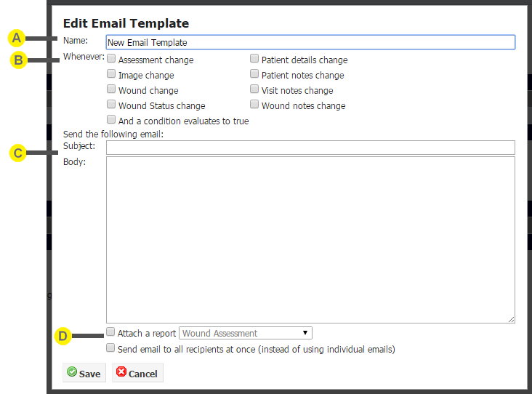The image size is (532, 394).
Task: Tick the Image change checkbox
Action: click(x=111, y=73)
